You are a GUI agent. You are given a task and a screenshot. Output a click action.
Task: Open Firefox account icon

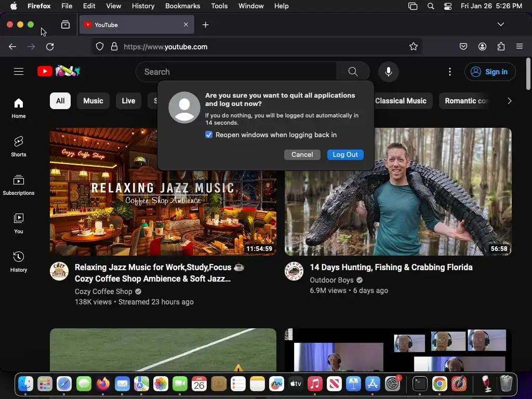482,46
